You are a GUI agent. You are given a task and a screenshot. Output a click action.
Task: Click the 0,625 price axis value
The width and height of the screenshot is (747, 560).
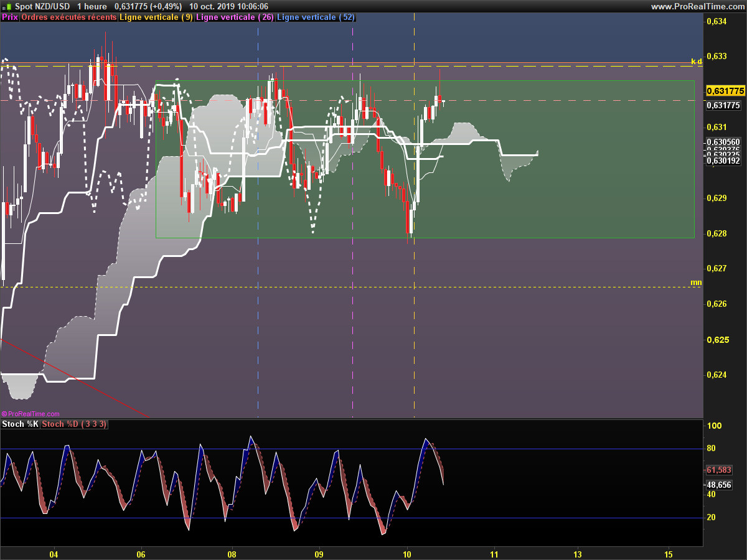[717, 340]
